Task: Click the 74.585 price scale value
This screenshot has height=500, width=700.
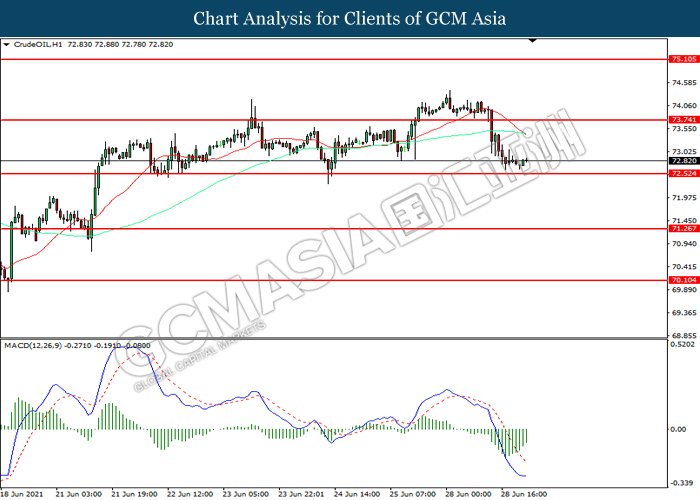Action: click(684, 83)
